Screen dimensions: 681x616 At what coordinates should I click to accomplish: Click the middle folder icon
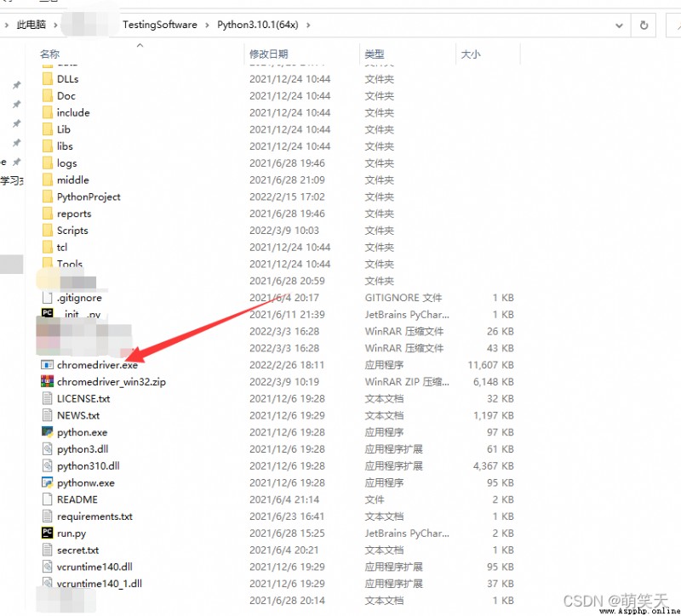[48, 180]
